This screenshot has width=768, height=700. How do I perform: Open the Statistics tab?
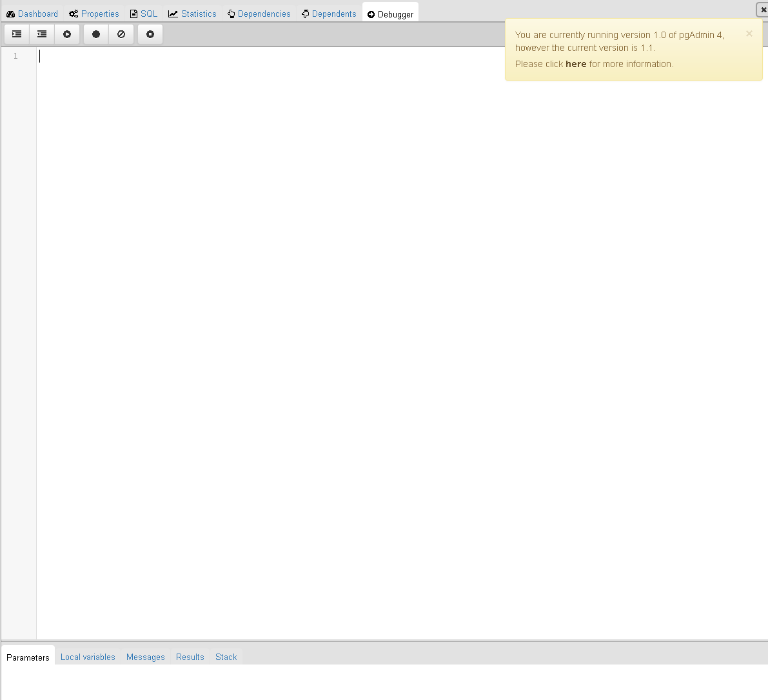[x=193, y=14]
